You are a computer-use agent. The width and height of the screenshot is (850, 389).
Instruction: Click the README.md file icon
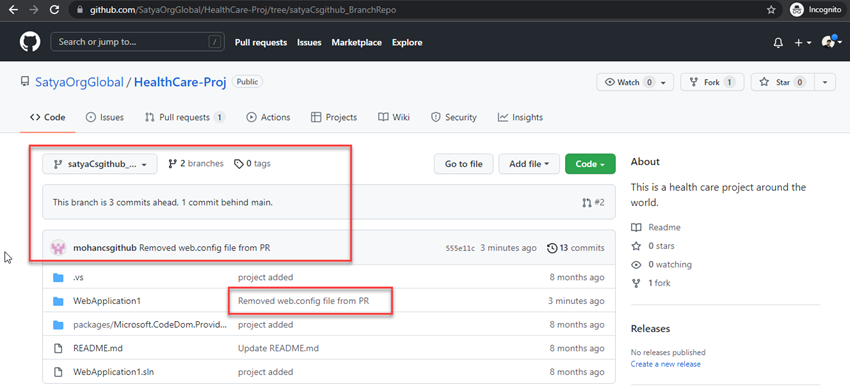point(58,348)
